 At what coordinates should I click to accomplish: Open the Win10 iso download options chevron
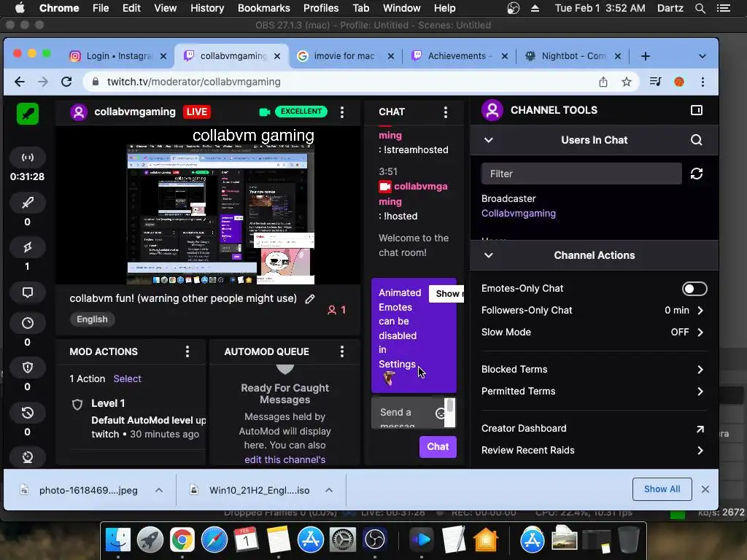tap(329, 490)
